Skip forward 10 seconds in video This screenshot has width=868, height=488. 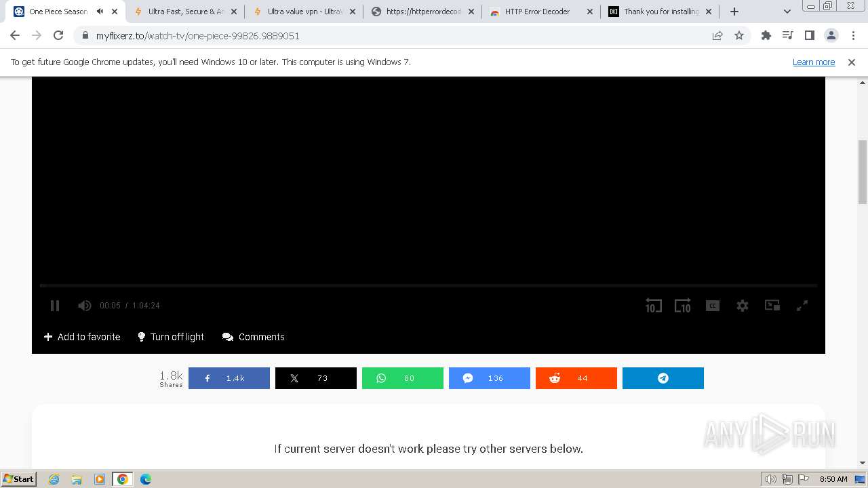click(x=682, y=306)
